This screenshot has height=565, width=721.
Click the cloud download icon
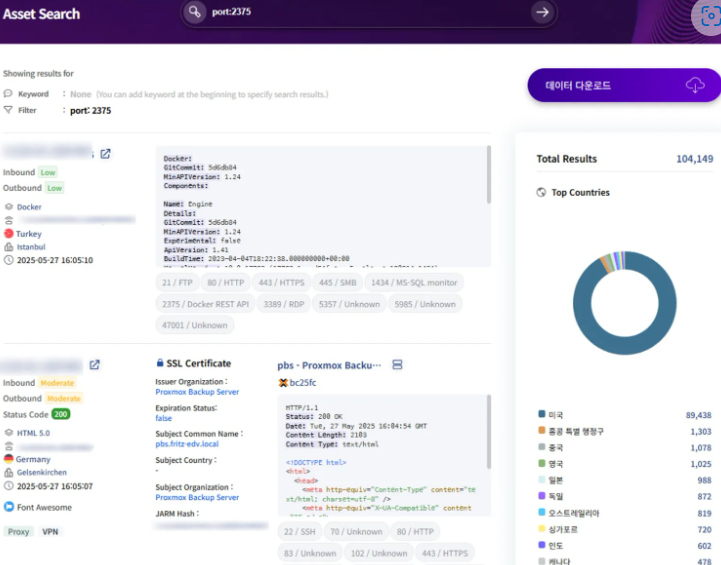point(695,85)
